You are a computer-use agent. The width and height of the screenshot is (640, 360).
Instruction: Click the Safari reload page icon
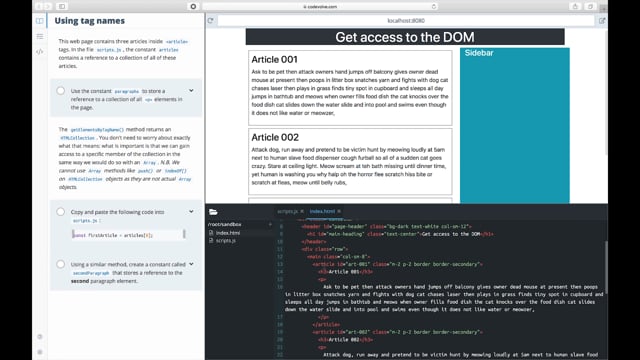tap(433, 7)
